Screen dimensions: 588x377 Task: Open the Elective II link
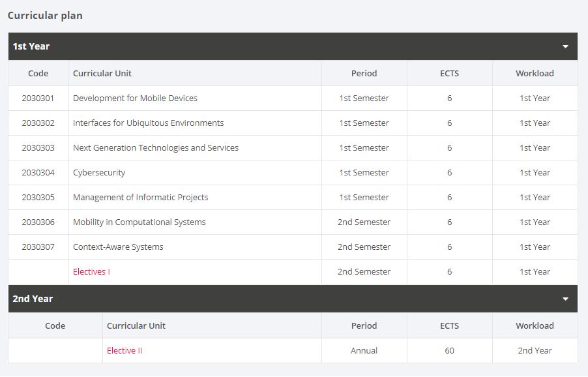(125, 350)
